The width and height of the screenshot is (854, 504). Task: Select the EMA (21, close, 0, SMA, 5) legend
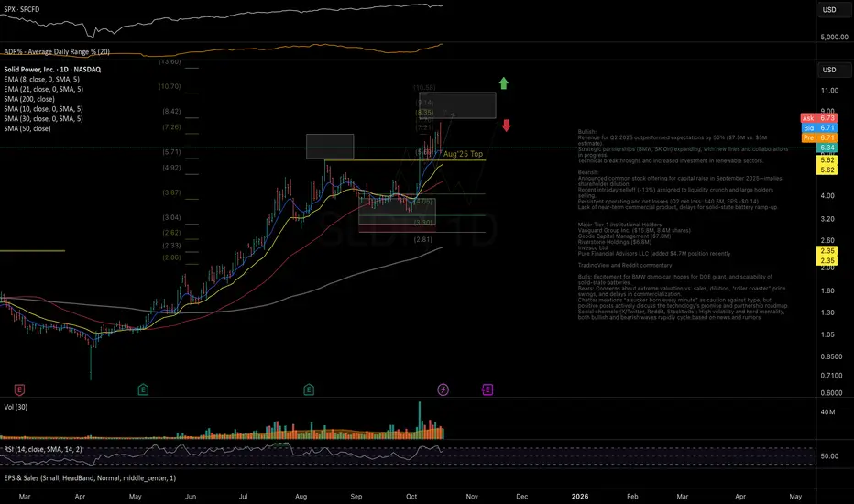click(44, 90)
